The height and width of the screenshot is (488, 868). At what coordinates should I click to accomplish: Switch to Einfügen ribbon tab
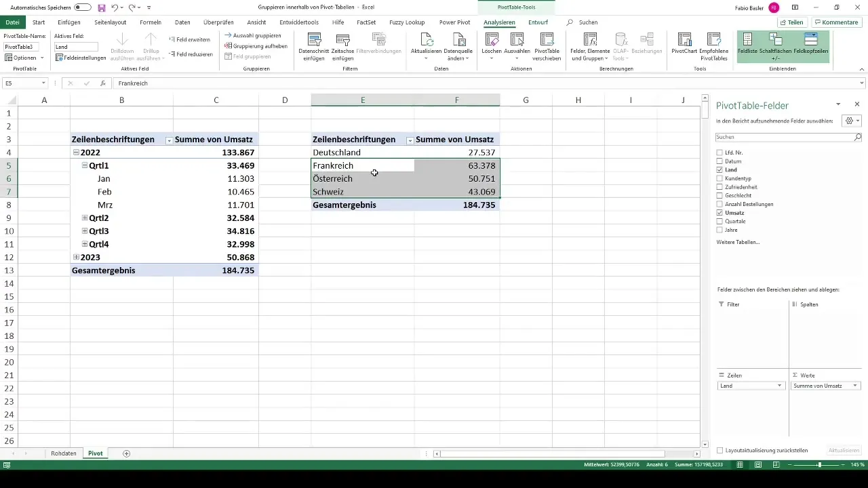click(x=69, y=22)
